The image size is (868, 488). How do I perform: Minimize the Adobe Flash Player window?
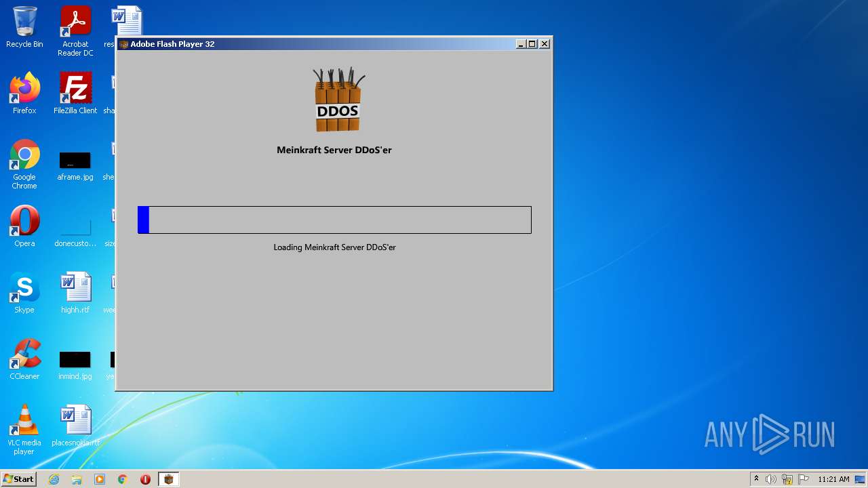(x=521, y=44)
